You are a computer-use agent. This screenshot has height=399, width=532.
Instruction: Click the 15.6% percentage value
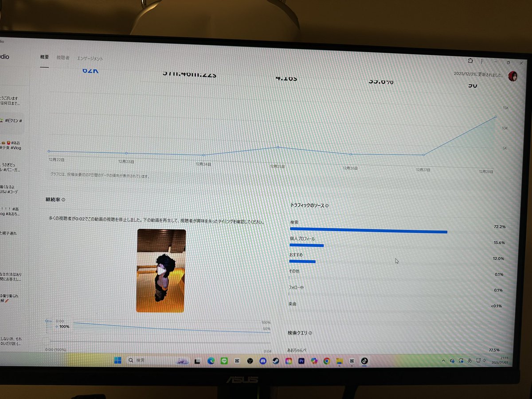click(x=499, y=243)
